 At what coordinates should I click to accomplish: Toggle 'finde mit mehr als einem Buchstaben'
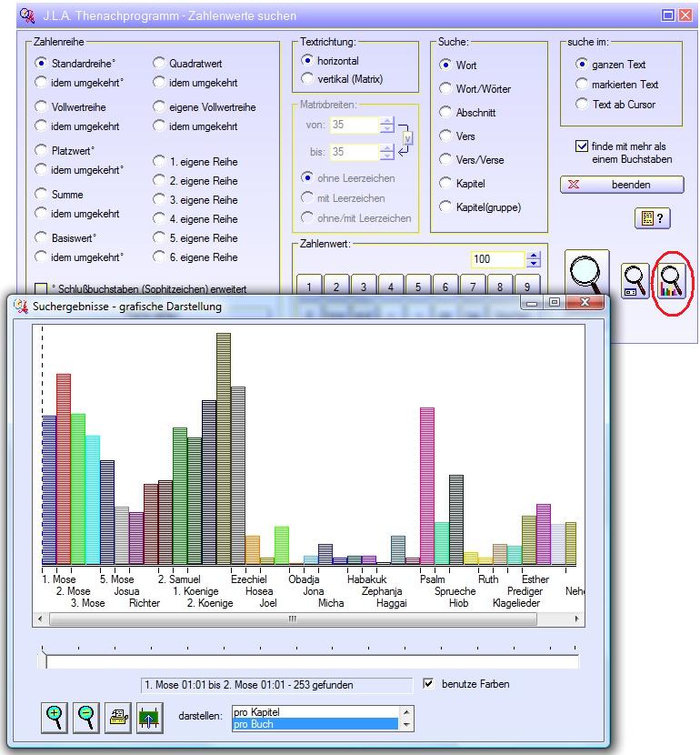point(582,146)
